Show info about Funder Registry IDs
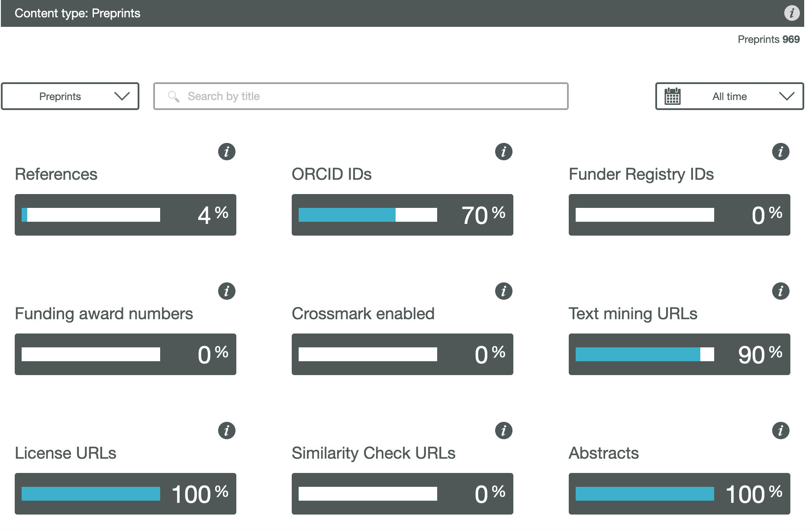812x531 pixels. click(780, 152)
